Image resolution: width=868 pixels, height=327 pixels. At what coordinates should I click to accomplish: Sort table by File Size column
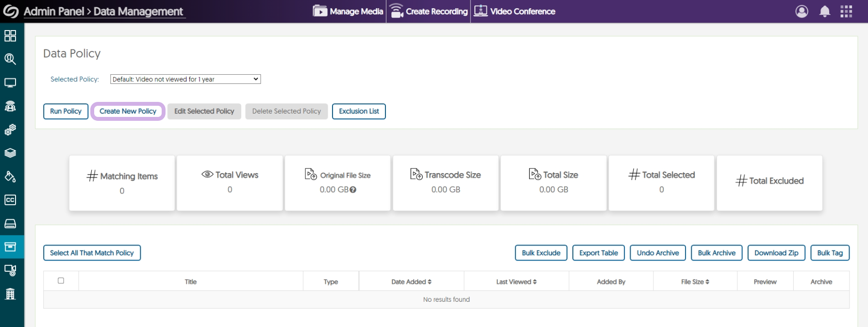[x=695, y=282]
